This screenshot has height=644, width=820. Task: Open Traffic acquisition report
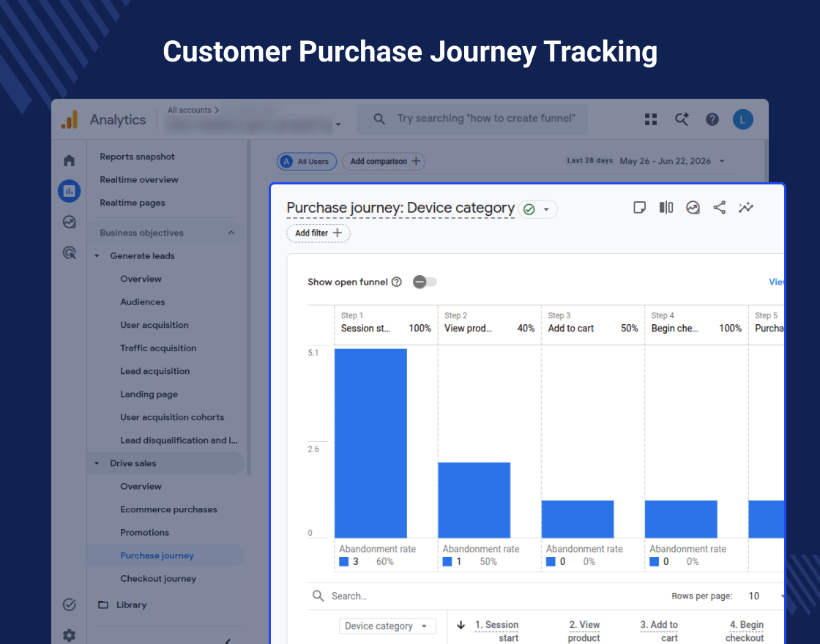(x=158, y=348)
